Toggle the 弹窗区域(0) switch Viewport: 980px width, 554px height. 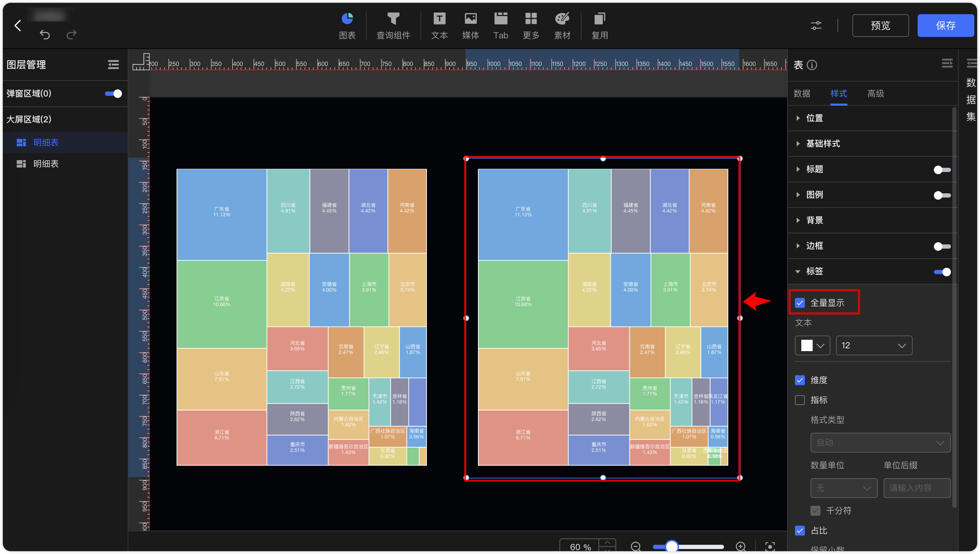(113, 94)
